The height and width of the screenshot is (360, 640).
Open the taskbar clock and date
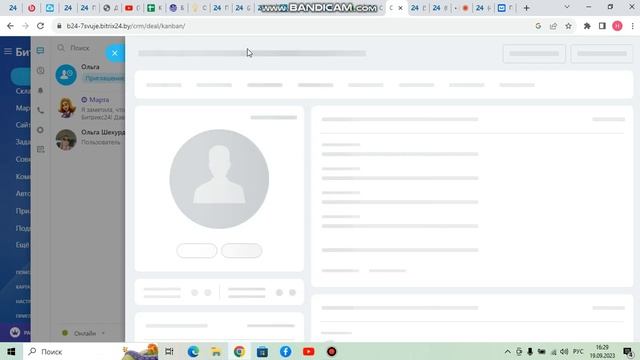pyautogui.click(x=602, y=351)
